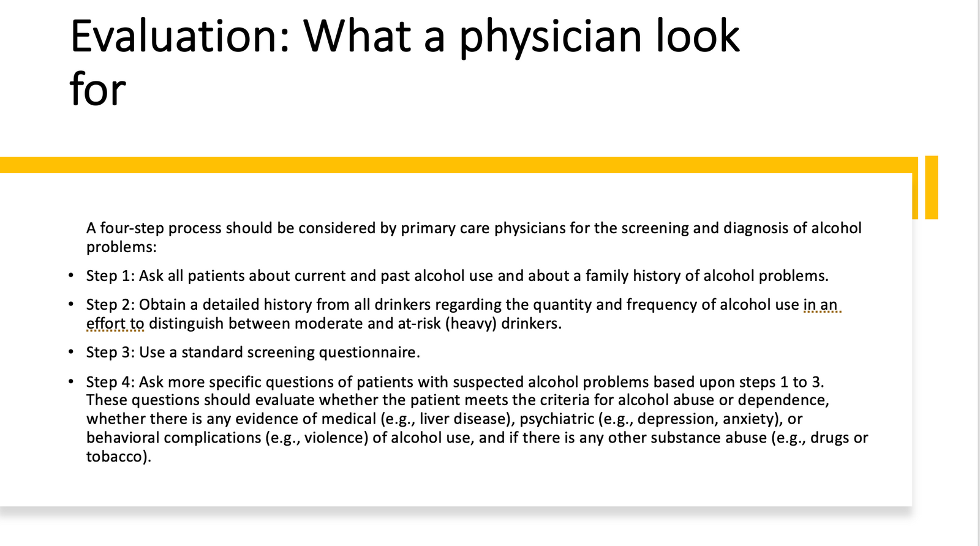Select the narrow yellow vertical accent rectangle
The image size is (980, 546).
[x=931, y=187]
